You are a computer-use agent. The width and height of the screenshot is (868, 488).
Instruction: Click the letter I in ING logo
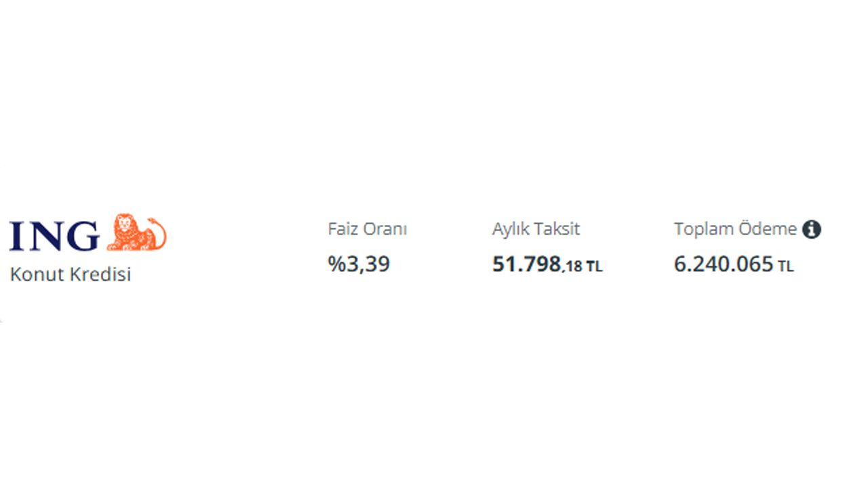coord(17,236)
